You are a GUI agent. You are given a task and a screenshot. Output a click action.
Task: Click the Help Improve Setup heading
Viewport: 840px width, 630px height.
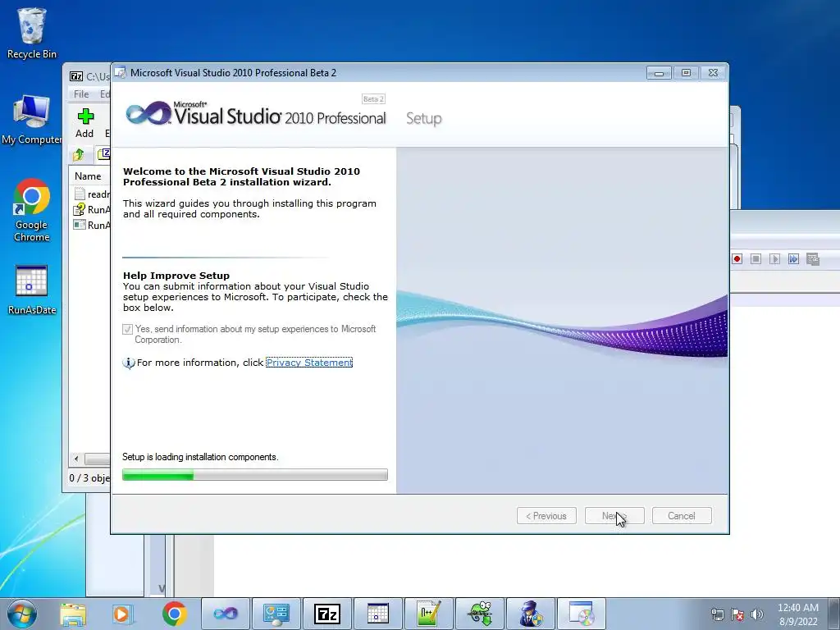point(176,276)
